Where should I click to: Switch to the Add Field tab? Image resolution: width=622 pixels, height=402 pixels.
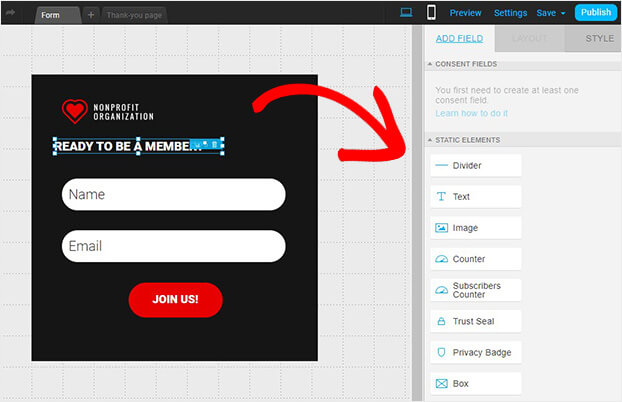click(459, 38)
